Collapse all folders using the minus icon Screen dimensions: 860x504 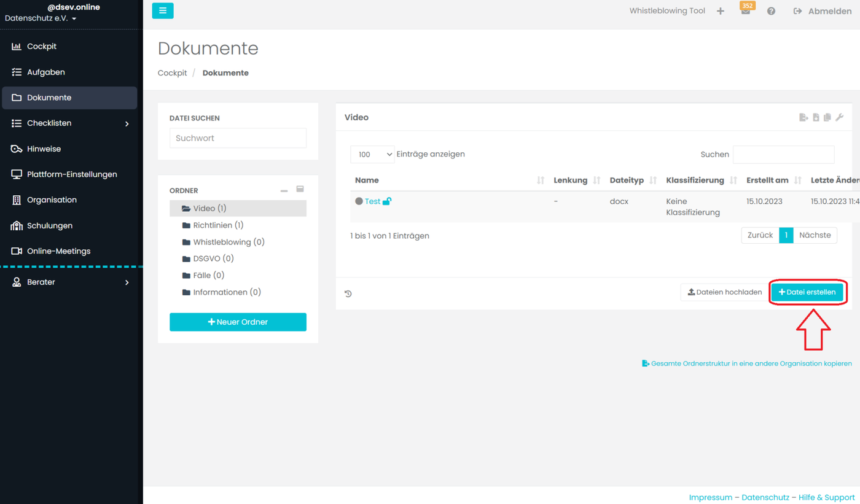coord(284,190)
